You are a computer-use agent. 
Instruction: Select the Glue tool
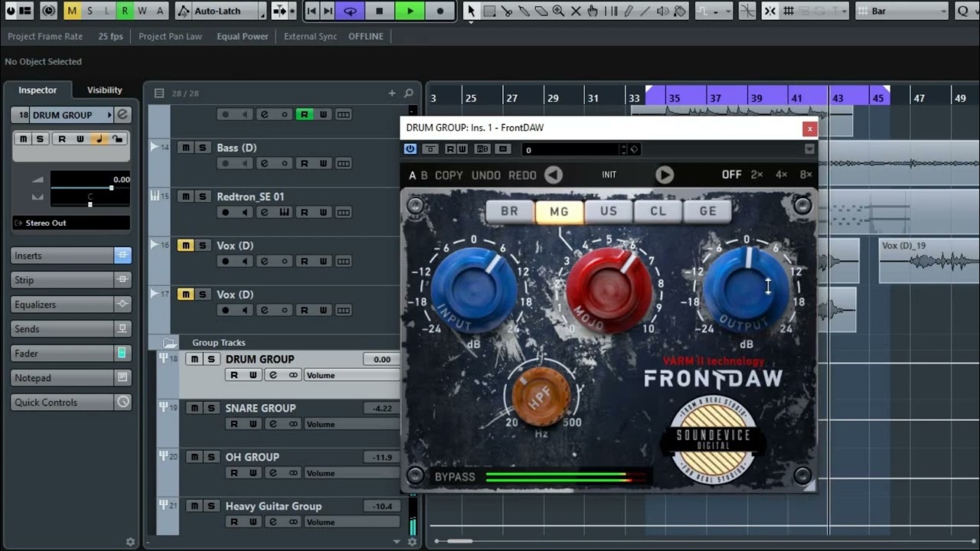tap(524, 11)
